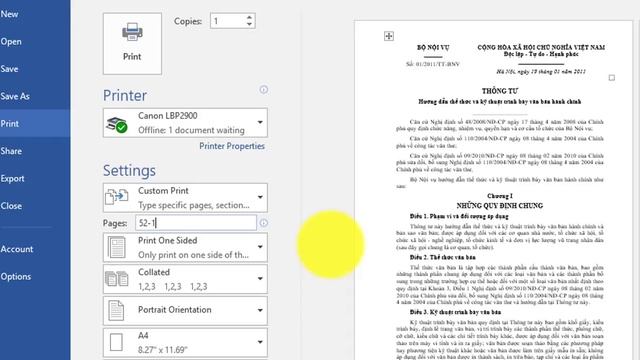Click the portrait page icon
Viewport: 640px width, 360px height.
tap(116, 311)
